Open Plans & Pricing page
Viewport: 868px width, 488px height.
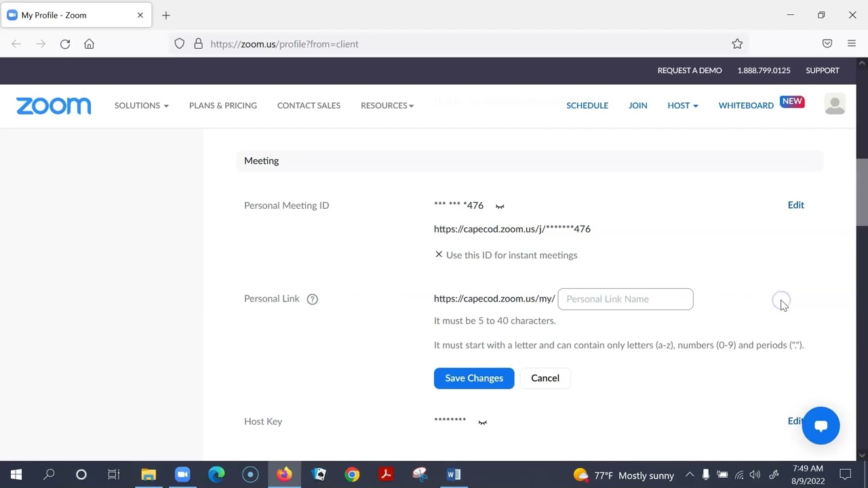223,105
